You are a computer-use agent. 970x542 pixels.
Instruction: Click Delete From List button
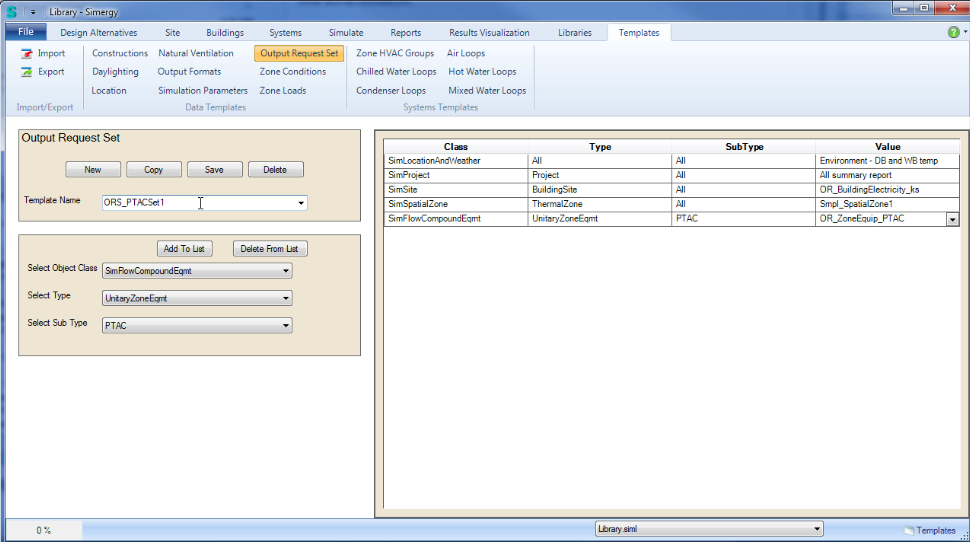(270, 249)
